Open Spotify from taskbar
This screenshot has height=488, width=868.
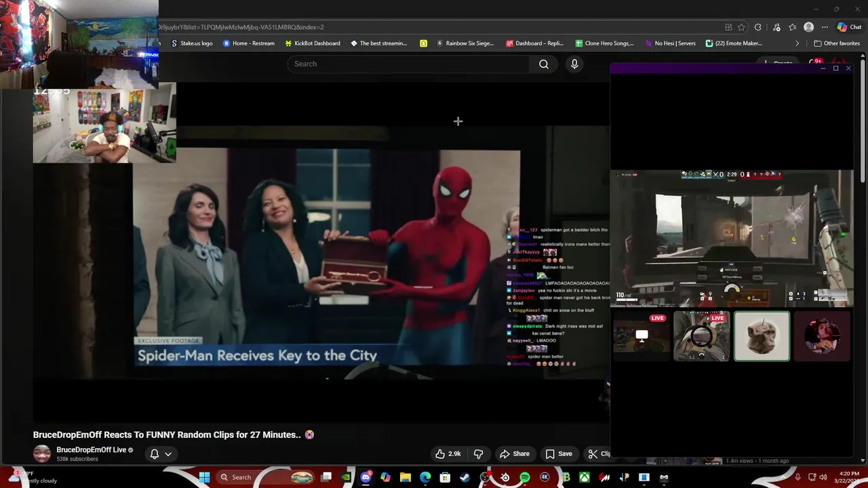click(525, 477)
